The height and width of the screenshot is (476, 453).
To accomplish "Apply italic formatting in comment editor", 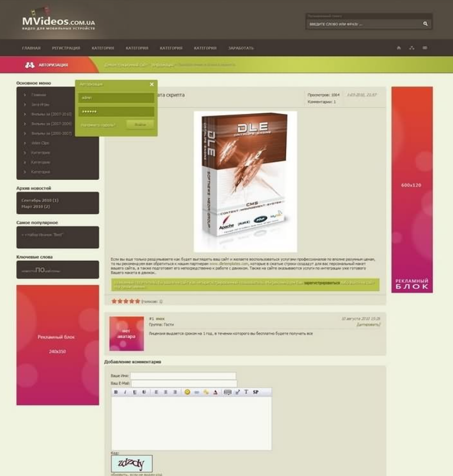I will pos(125,392).
